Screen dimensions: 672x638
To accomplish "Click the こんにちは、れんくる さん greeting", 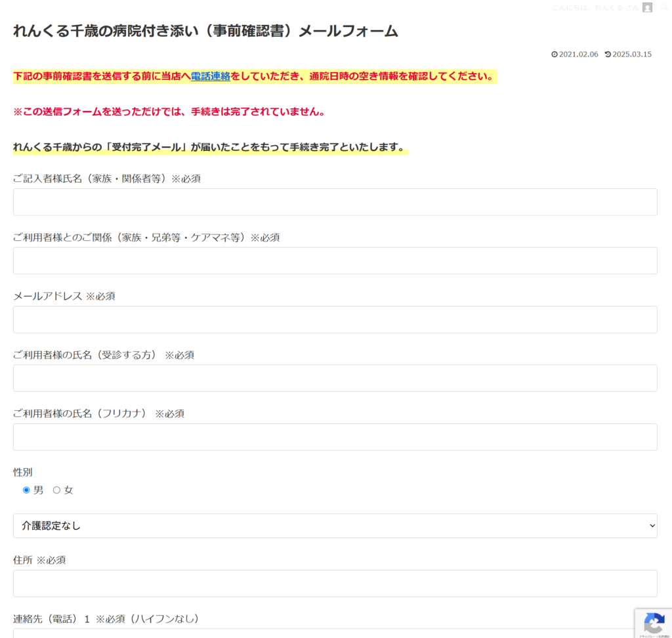I will click(595, 7).
